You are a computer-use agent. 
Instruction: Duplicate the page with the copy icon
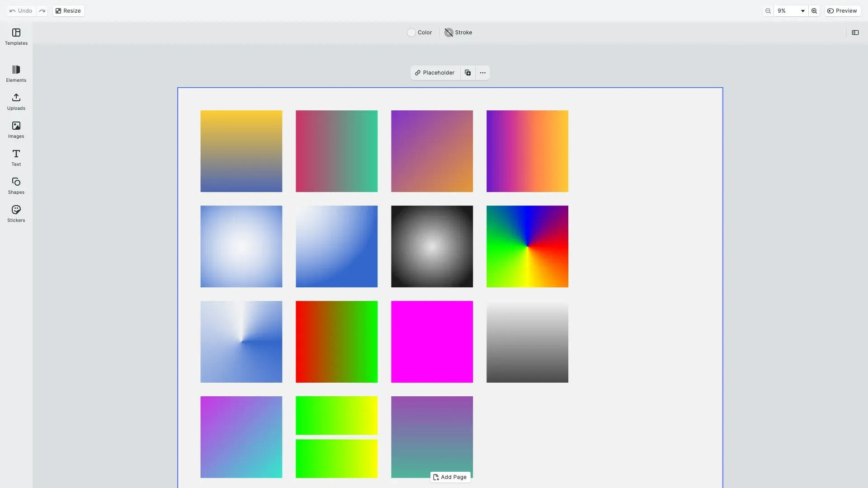(x=468, y=73)
